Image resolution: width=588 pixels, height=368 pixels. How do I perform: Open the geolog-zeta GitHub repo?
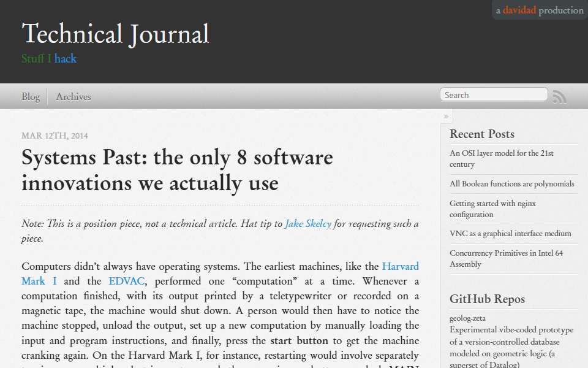[x=467, y=318]
